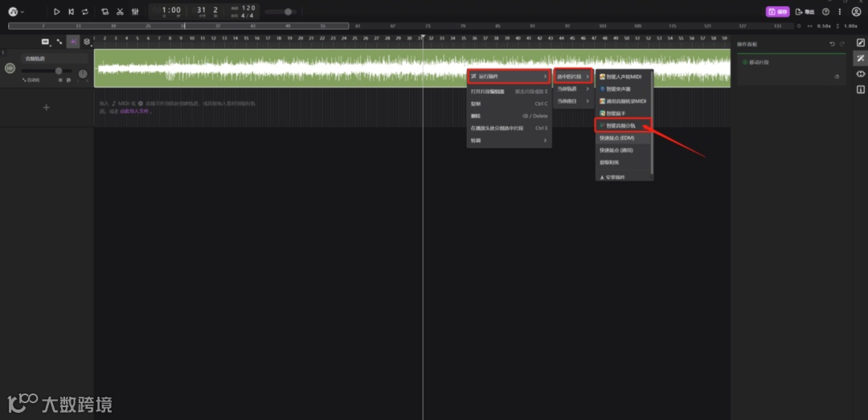Click the audio track name field
Screen dimensions: 868x420
pos(55,58)
